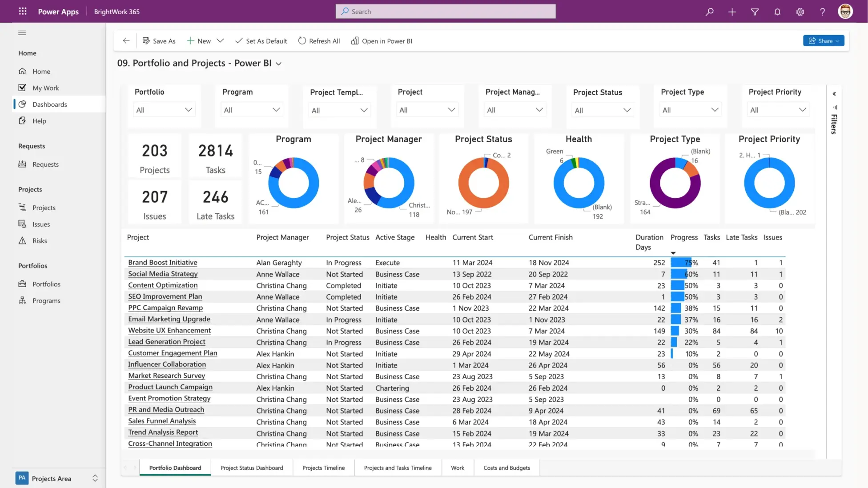Toggle the Health column visibility in table
Image resolution: width=868 pixels, height=488 pixels.
coord(436,236)
